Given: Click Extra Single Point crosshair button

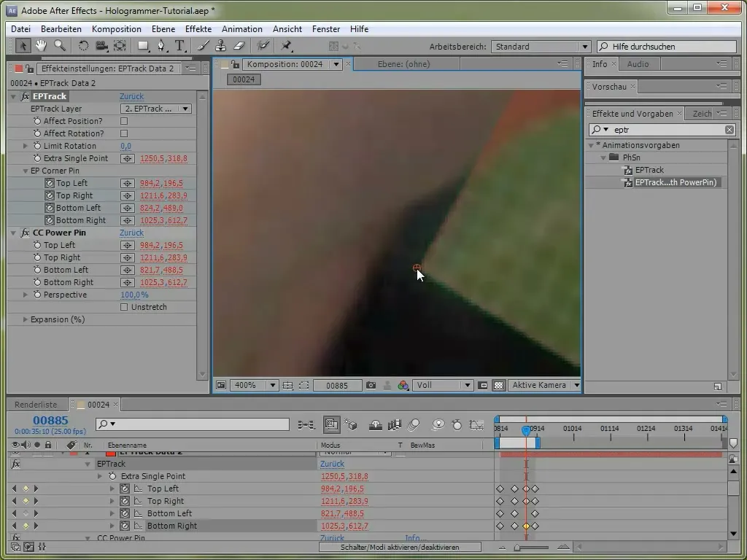Looking at the screenshot, I should (127, 158).
